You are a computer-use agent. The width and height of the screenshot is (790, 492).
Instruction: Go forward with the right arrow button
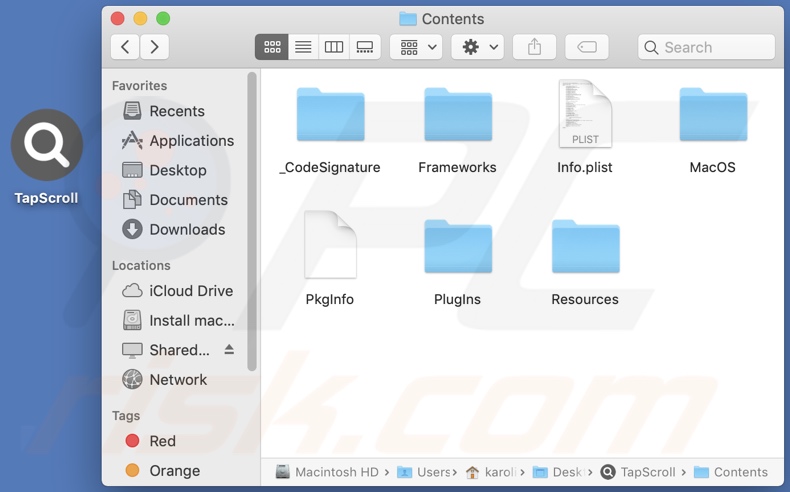(154, 47)
